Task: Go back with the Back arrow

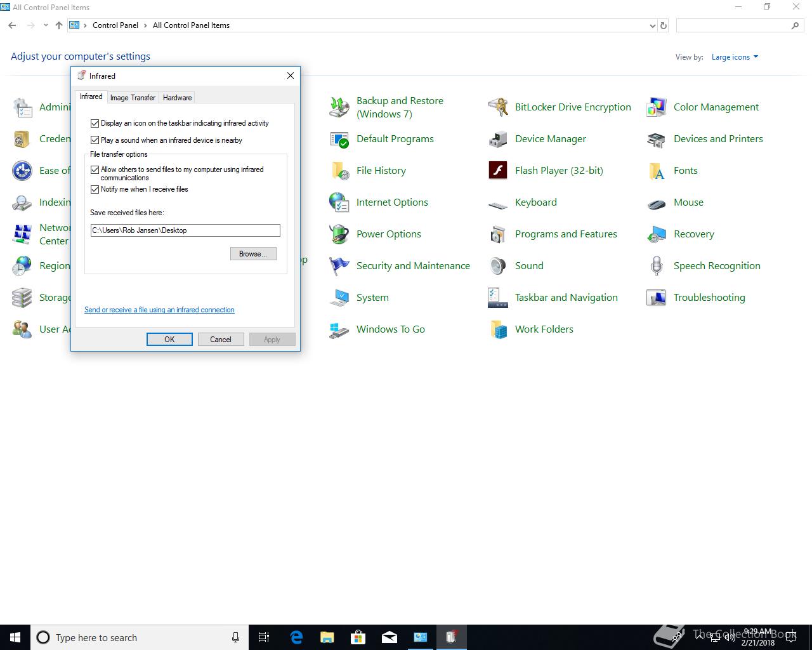Action: (12, 25)
